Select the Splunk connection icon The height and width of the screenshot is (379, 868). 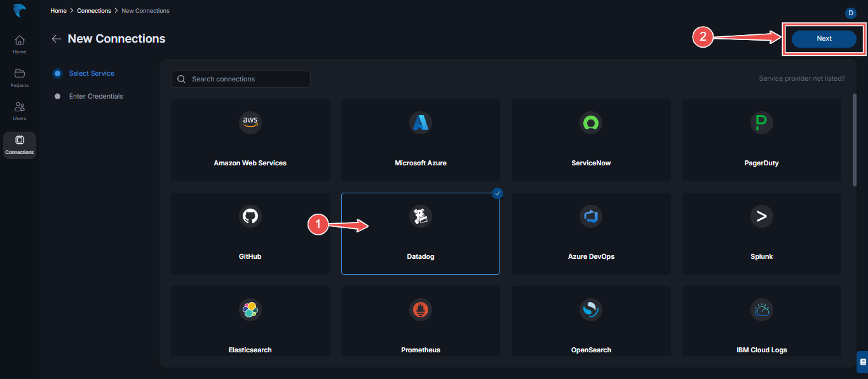(761, 216)
